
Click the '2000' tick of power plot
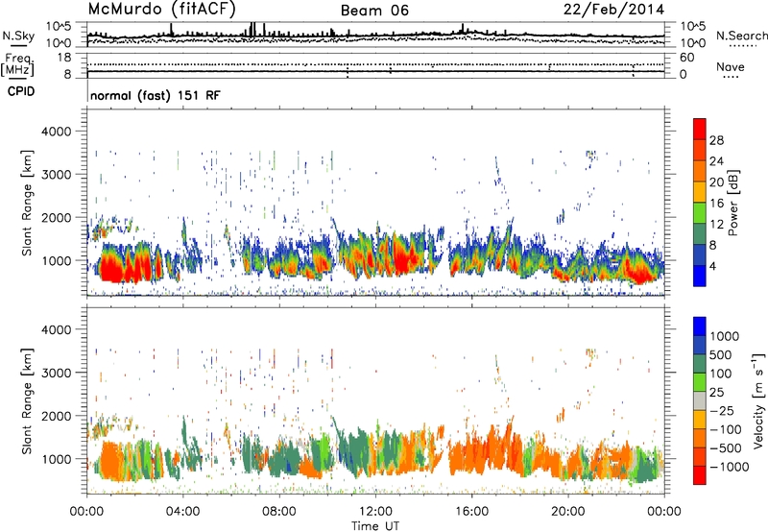coord(57,217)
